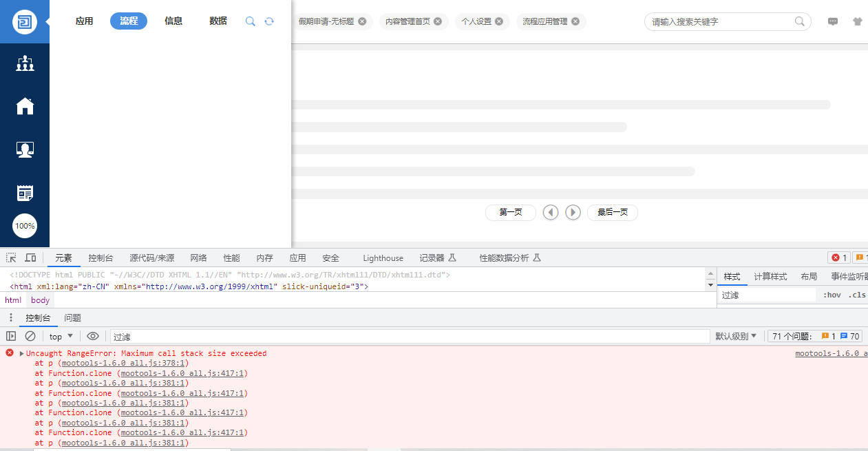Open the DevTools 网络 panel
Image resolution: width=868 pixels, height=451 pixels.
(198, 258)
